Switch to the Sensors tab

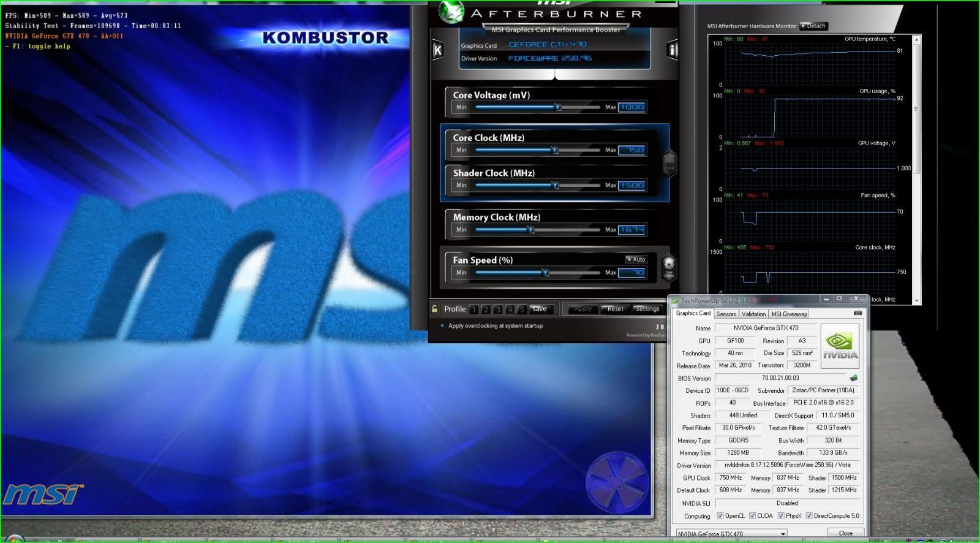pos(726,314)
